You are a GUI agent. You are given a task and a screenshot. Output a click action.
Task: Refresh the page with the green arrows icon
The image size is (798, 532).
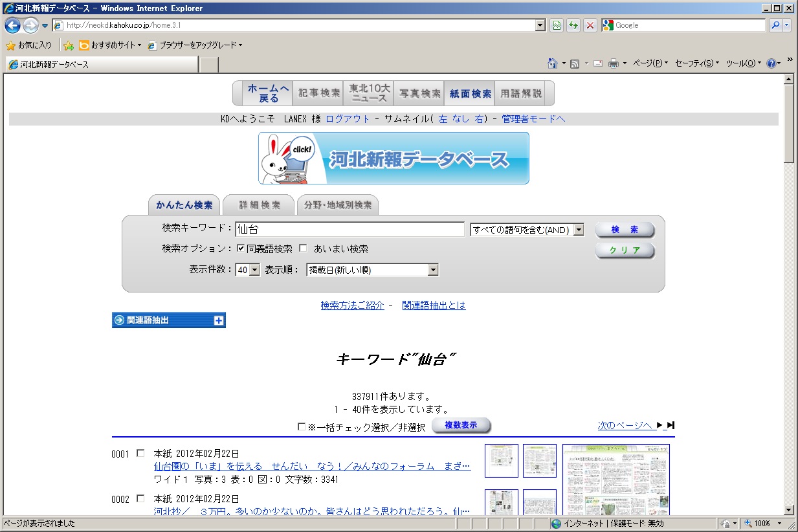pyautogui.click(x=573, y=25)
